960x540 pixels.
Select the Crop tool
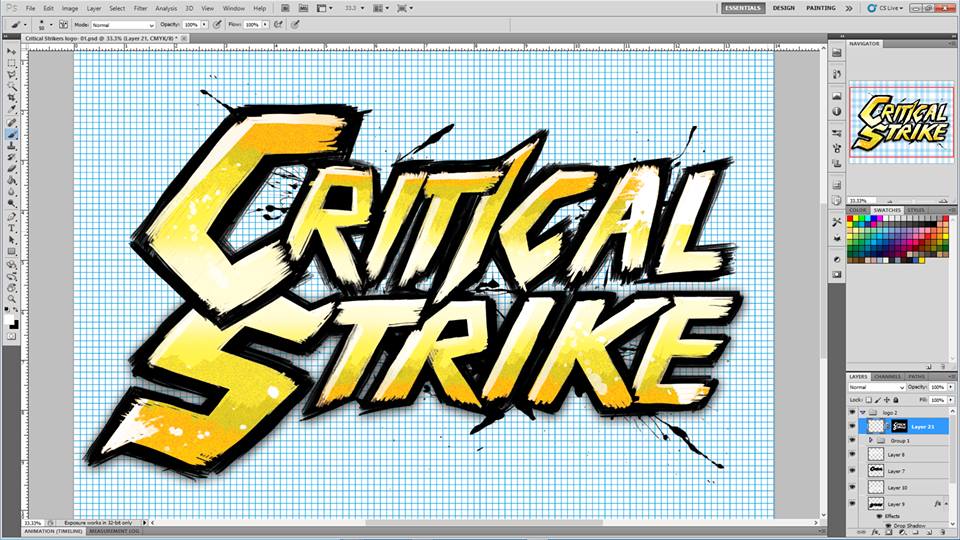(12, 98)
